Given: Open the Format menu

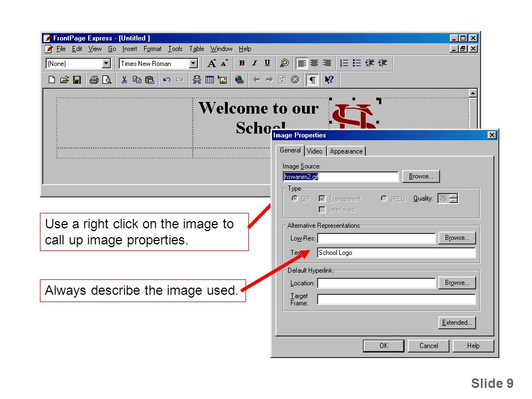Looking at the screenshot, I should [152, 49].
